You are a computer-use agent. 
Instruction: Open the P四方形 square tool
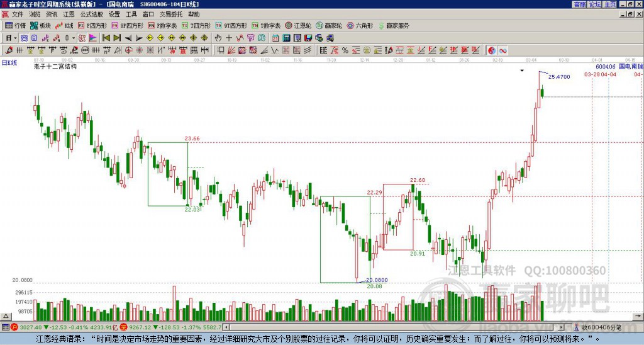pos(92,25)
